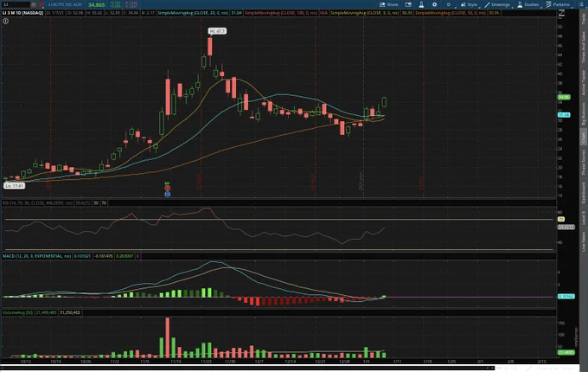Image resolution: width=588 pixels, height=372 pixels.
Task: Open the Patterns menu
Action: [x=559, y=4]
